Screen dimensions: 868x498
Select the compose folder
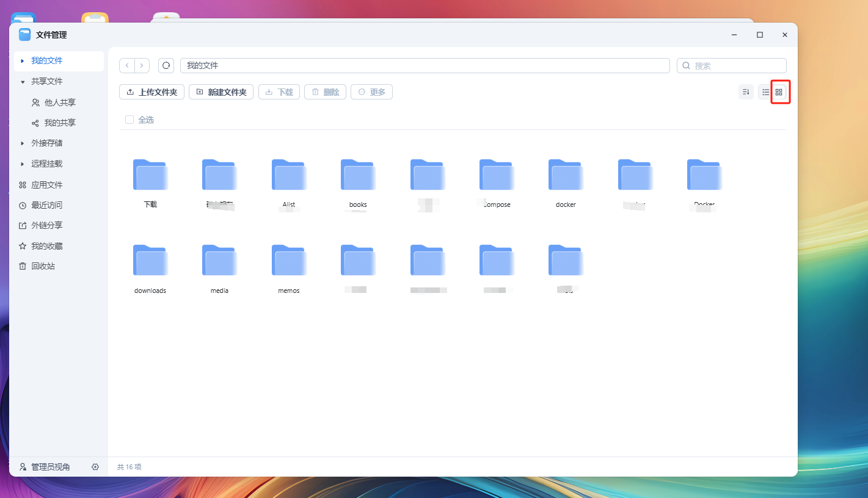point(497,183)
